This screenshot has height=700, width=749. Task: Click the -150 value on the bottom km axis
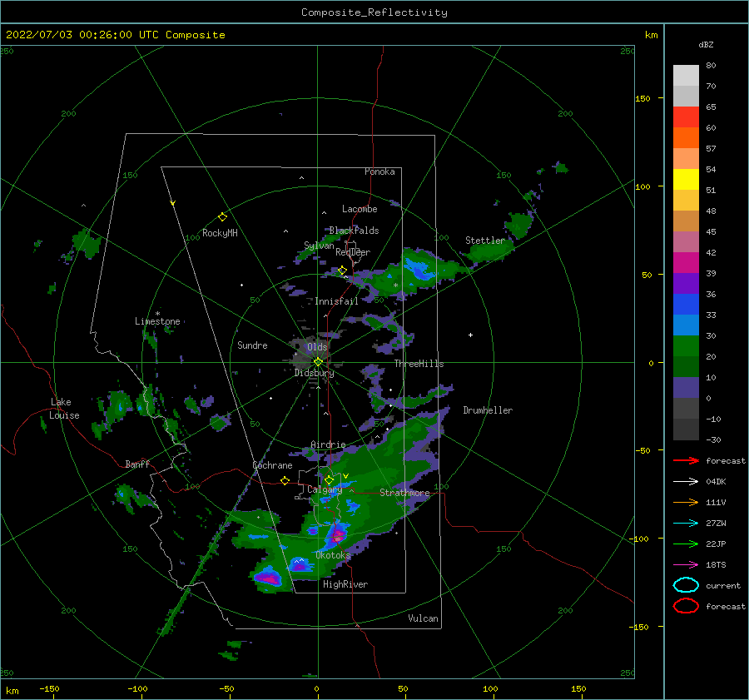[49, 689]
